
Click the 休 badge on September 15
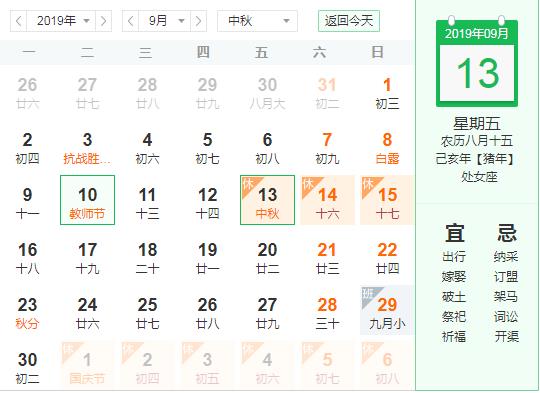(x=367, y=184)
